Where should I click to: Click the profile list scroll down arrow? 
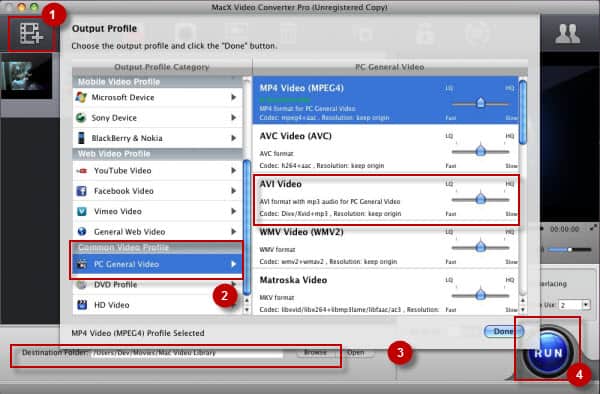(x=523, y=310)
